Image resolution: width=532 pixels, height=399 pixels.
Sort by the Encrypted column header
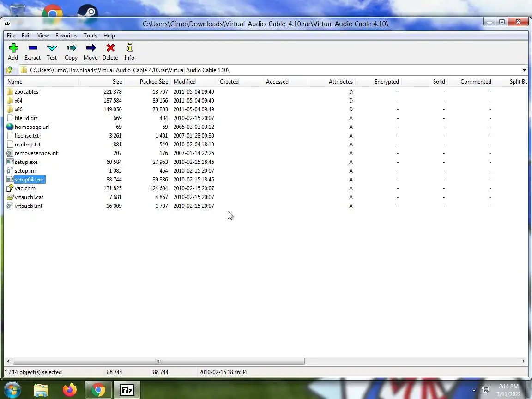pos(378,82)
